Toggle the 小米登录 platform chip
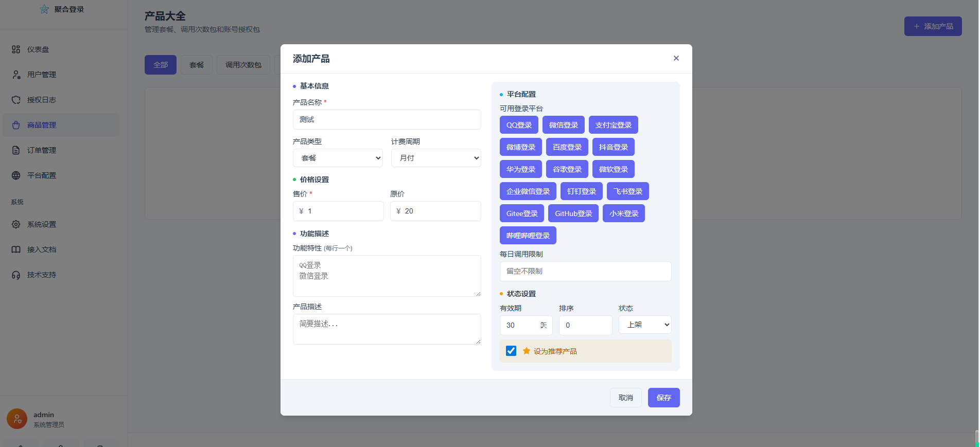Image resolution: width=980 pixels, height=447 pixels. pyautogui.click(x=624, y=213)
